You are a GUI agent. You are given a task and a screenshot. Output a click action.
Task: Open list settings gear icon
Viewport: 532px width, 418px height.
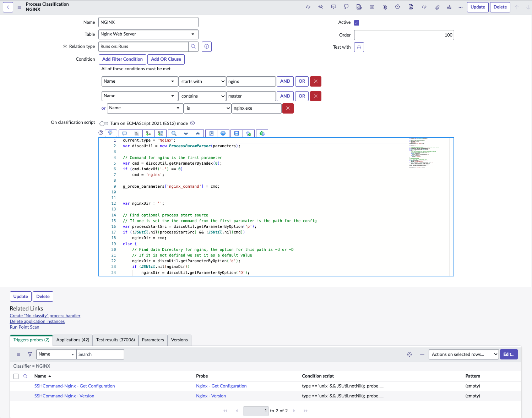click(x=409, y=354)
